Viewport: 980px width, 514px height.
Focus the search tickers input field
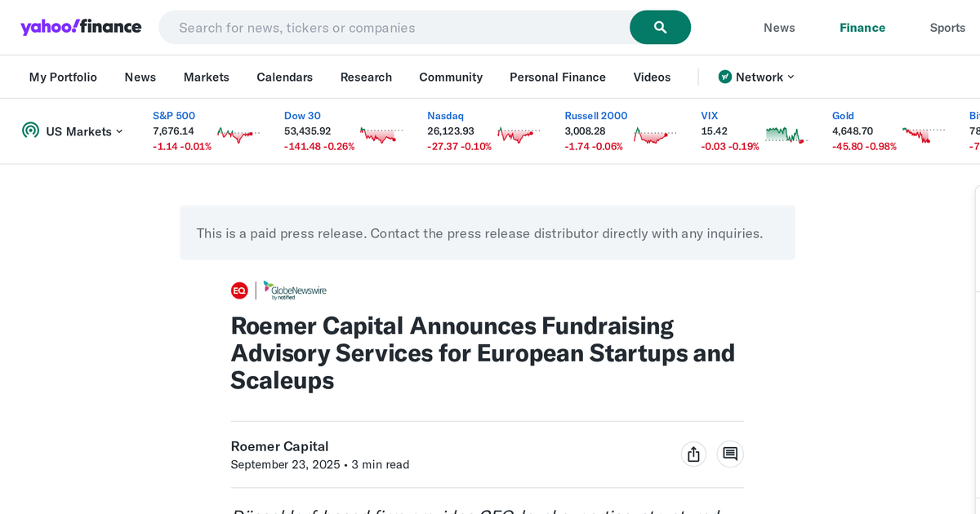(394, 28)
